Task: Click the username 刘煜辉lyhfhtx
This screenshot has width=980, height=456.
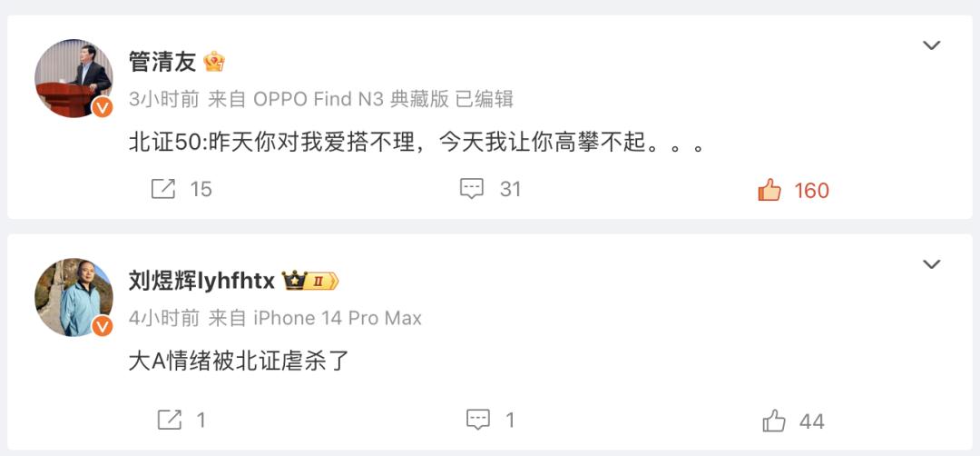Action: point(201,282)
